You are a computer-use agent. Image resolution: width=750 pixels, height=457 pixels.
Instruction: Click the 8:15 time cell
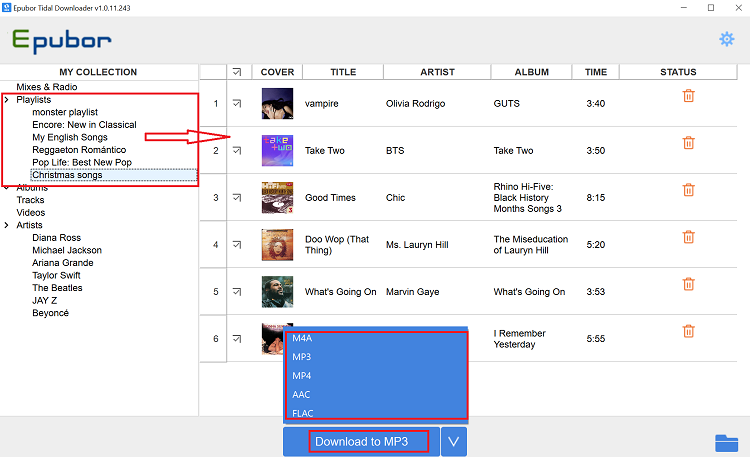point(596,198)
